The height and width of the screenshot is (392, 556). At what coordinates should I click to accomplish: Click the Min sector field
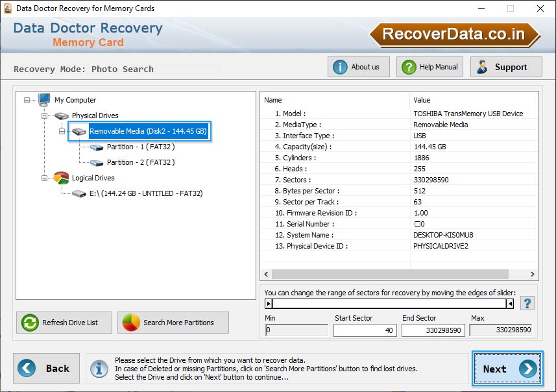296,330
